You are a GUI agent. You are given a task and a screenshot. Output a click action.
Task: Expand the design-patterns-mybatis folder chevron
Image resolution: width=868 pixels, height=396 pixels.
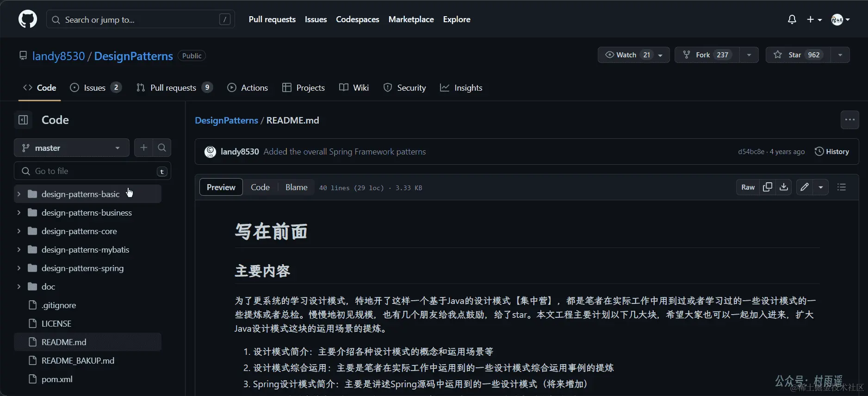pyautogui.click(x=19, y=249)
